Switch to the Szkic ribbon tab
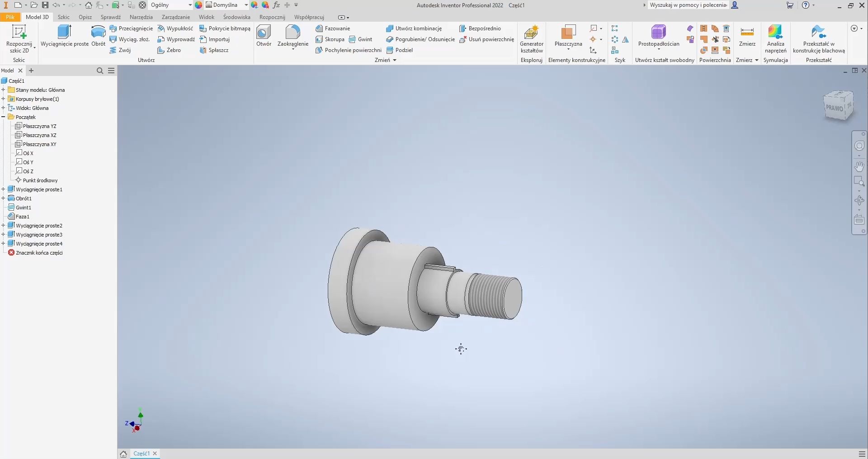This screenshot has height=459, width=868. tap(64, 17)
